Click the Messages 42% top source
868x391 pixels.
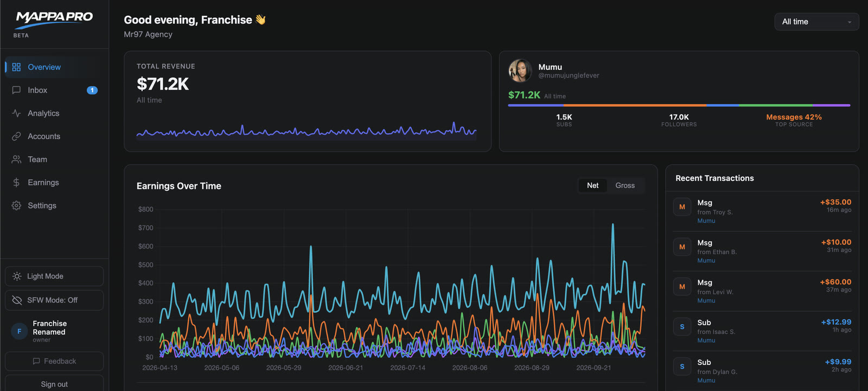(x=794, y=120)
